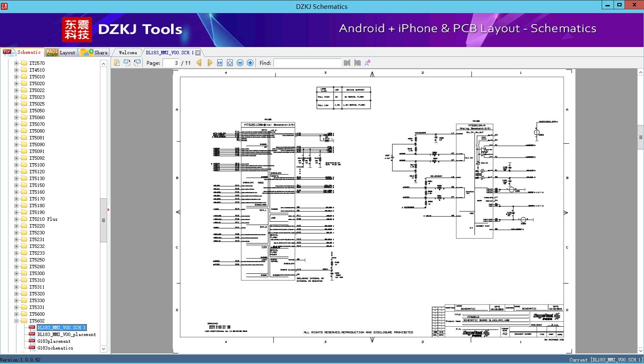The image size is (644, 364).
Task: Click the fit width icon
Action: (220, 63)
